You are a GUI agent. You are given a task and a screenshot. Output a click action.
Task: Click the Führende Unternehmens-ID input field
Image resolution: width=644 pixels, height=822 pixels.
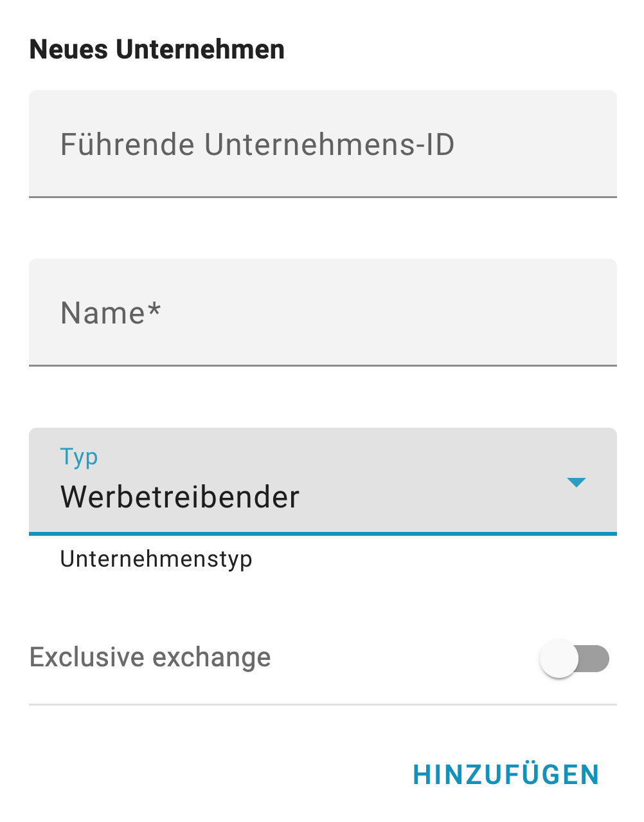tap(323, 143)
